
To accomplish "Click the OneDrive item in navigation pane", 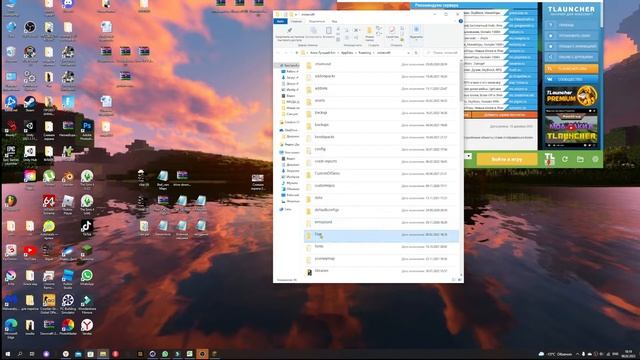I will point(289,130).
